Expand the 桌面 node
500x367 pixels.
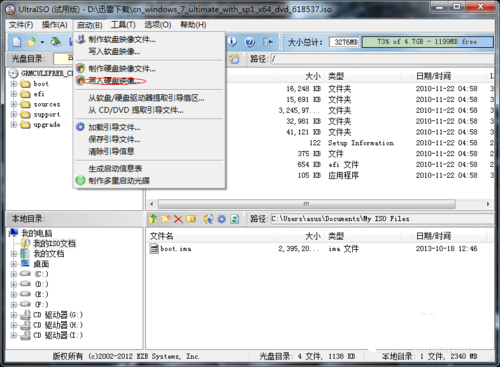tap(14, 264)
